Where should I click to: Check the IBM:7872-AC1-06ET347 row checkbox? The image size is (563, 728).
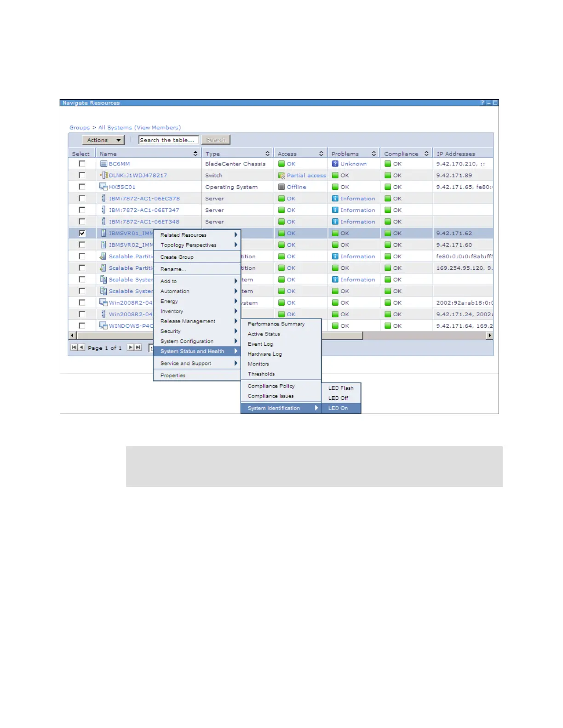click(x=82, y=210)
